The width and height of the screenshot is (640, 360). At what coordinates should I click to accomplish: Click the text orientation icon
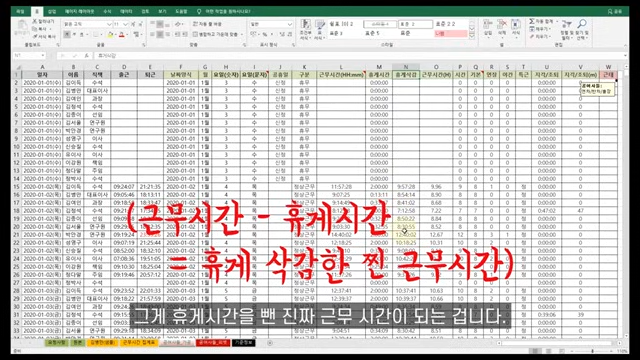(178, 24)
